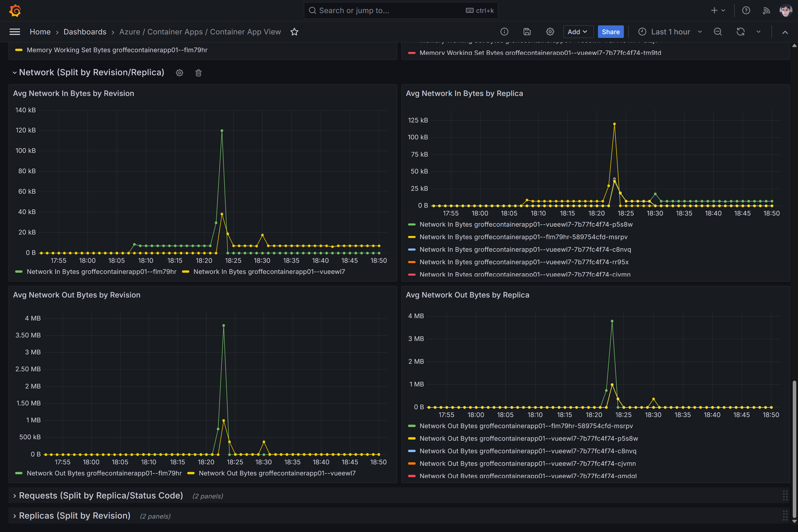798x532 pixels.
Task: Open dashboard insights info icon
Action: point(504,32)
